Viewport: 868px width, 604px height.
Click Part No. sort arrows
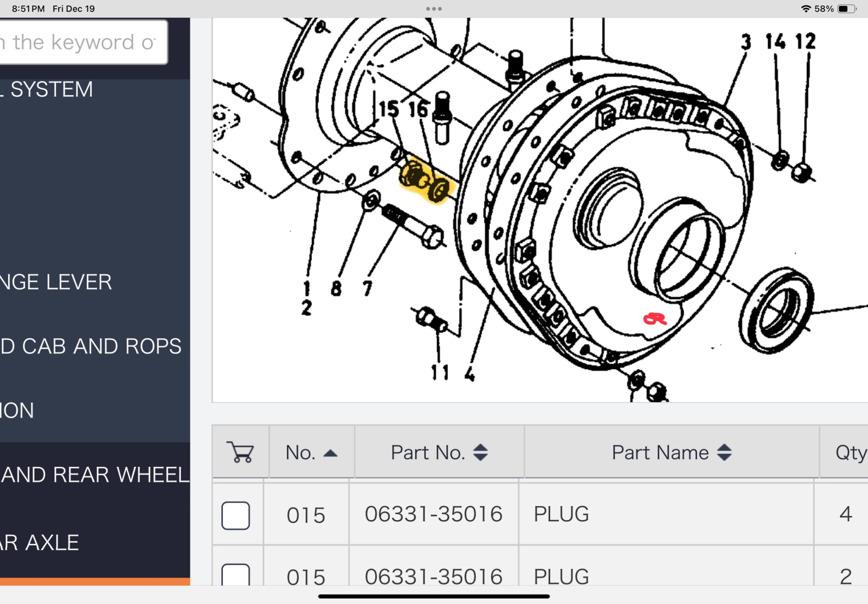click(x=480, y=452)
